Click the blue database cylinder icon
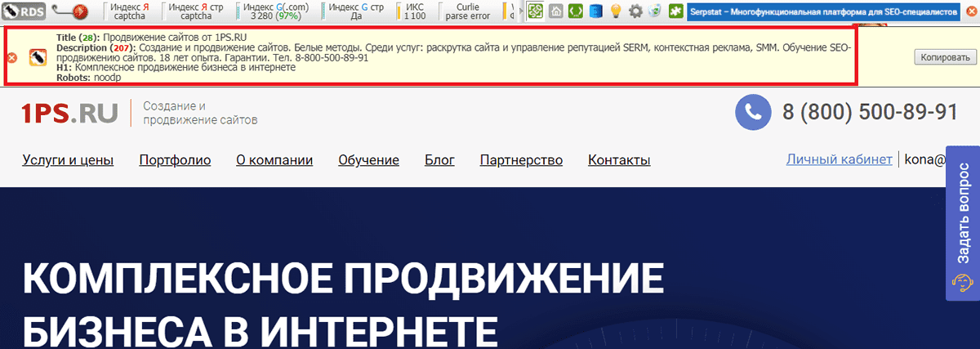 tap(596, 11)
